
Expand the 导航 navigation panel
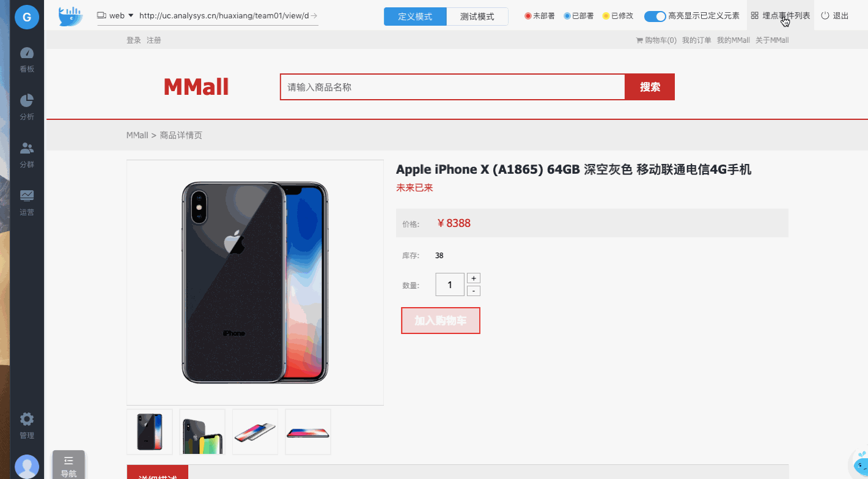[68, 466]
